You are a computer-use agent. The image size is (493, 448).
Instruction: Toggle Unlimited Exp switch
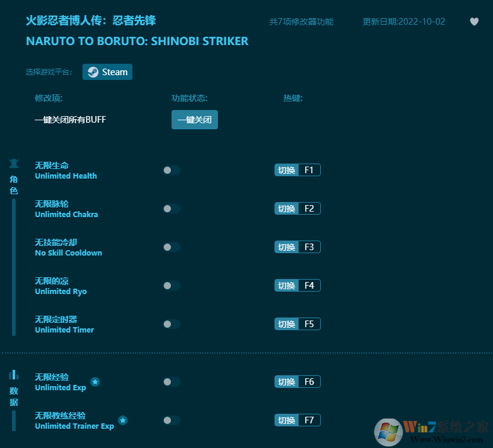(172, 382)
